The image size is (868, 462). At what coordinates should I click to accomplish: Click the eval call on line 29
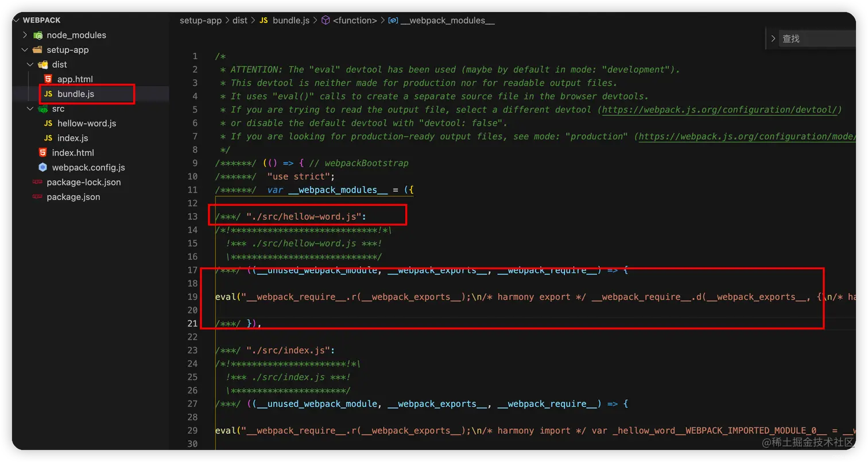(x=226, y=430)
